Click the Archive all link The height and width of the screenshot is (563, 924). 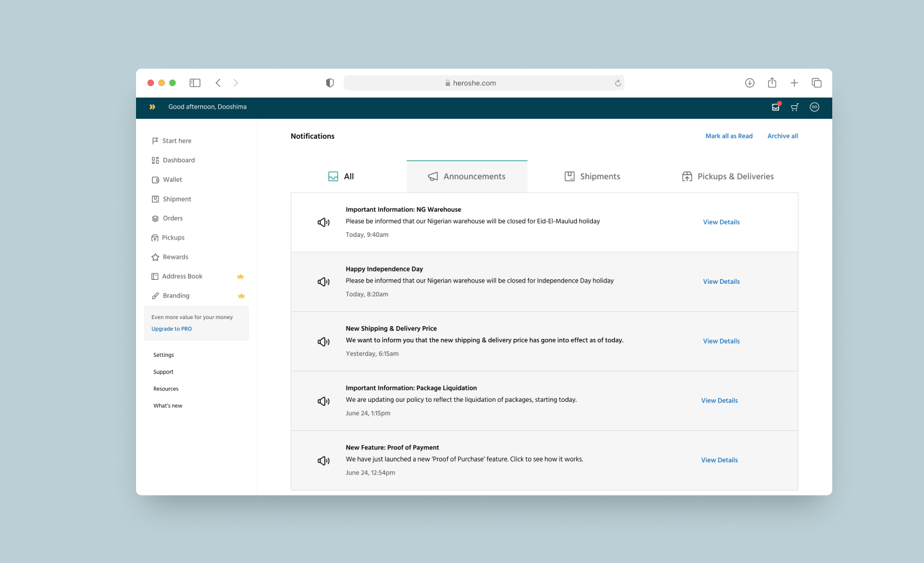click(x=782, y=136)
